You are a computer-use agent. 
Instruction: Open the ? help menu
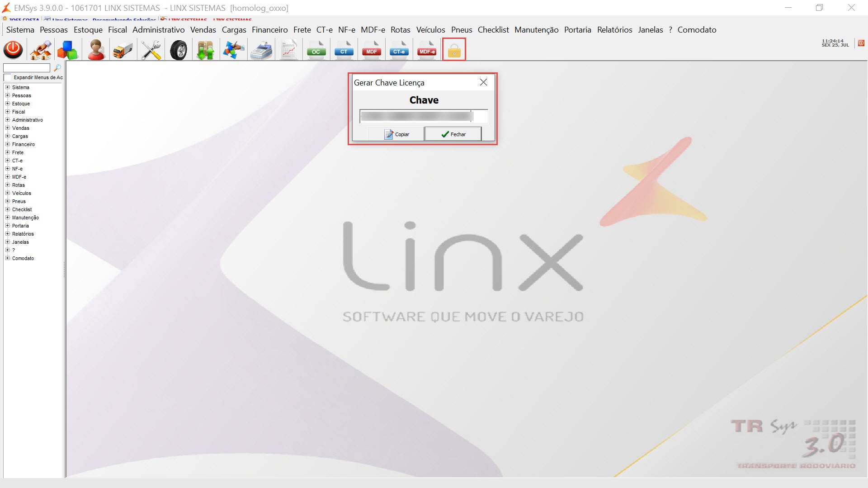click(x=670, y=30)
